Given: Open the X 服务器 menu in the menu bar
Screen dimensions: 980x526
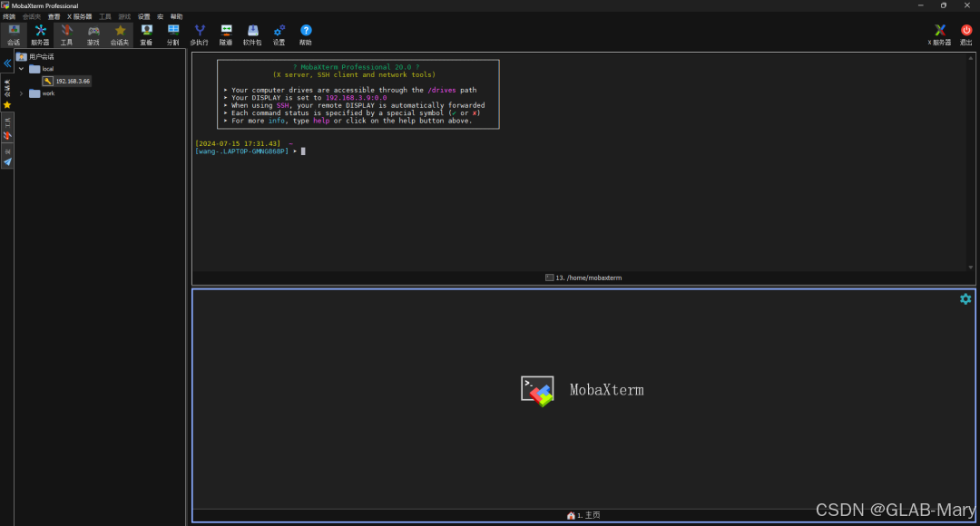Looking at the screenshot, I should tap(79, 17).
